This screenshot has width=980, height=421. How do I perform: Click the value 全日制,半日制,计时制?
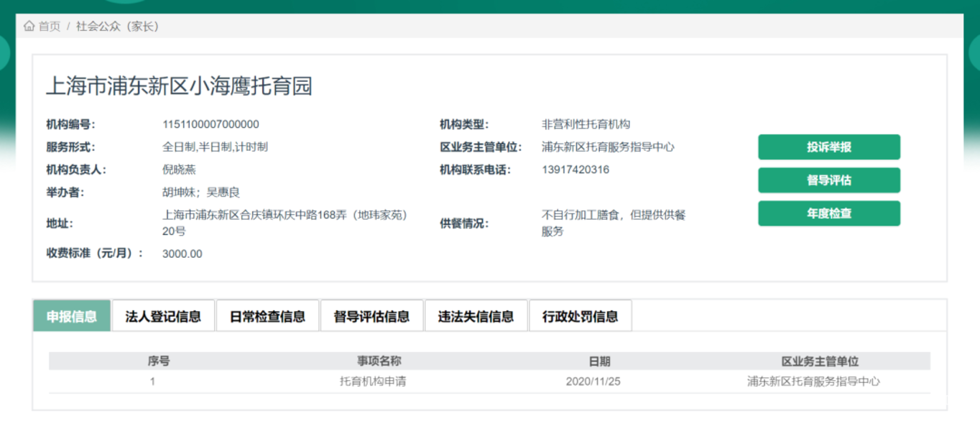click(x=215, y=147)
